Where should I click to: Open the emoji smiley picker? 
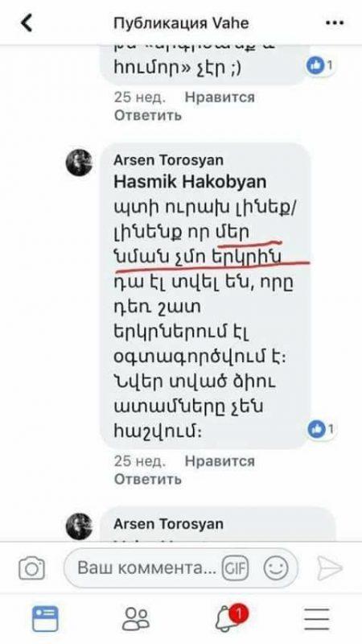(x=275, y=568)
